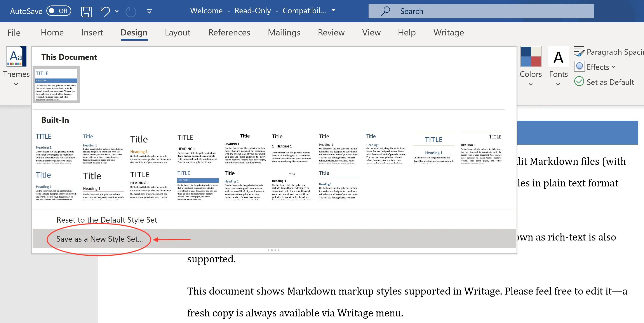
Task: Expand the Undo history dropdown arrow
Action: tap(117, 11)
